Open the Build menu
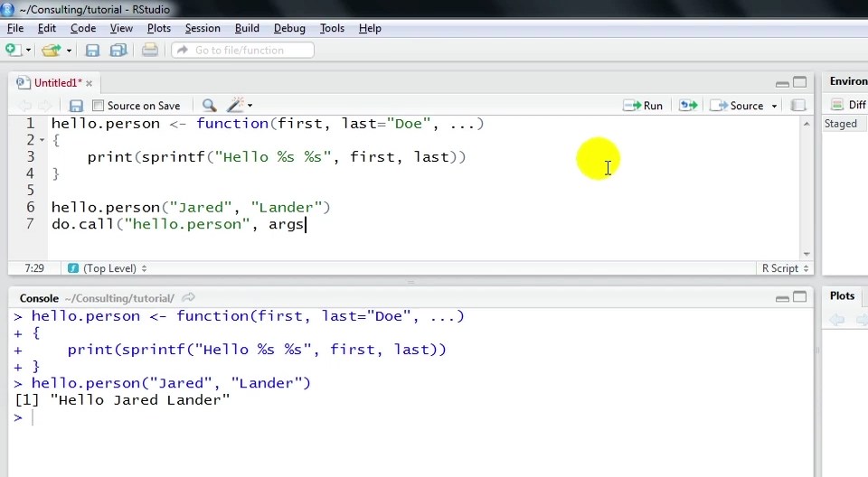The width and height of the screenshot is (868, 477). (247, 28)
